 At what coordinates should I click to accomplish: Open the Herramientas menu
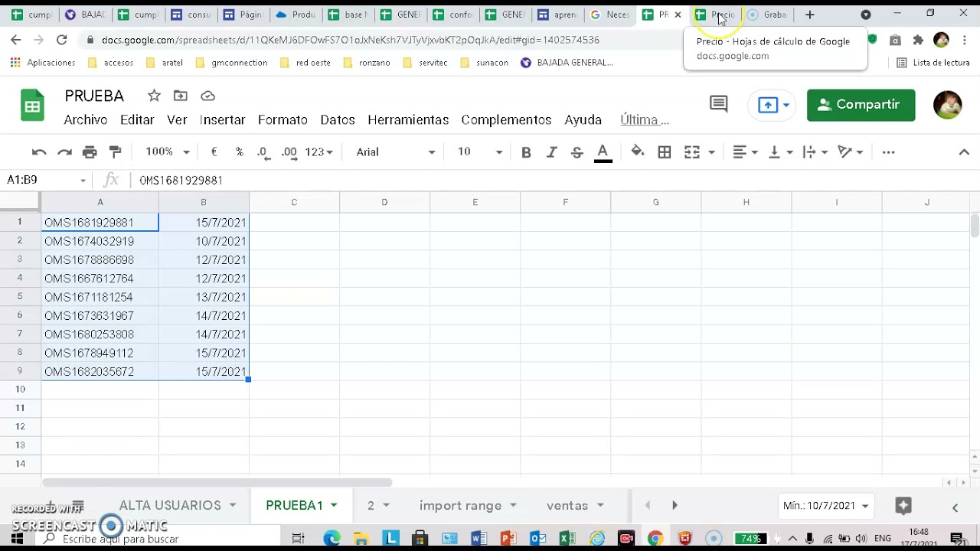pos(408,120)
